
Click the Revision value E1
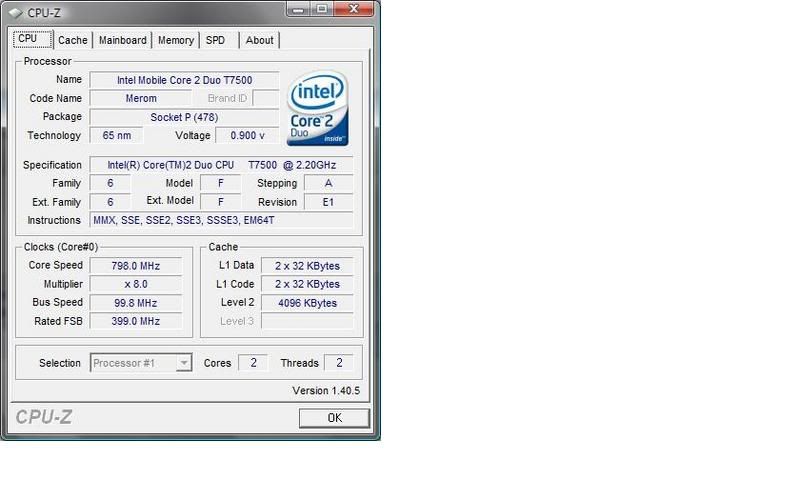[328, 202]
